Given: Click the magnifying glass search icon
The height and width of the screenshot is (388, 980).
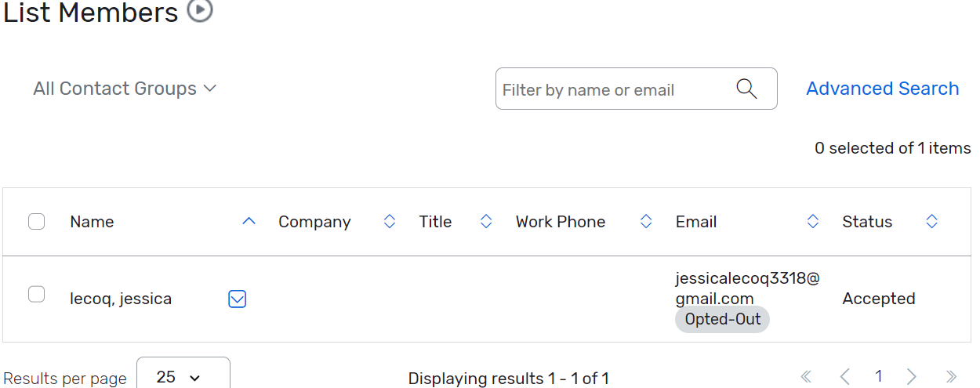Looking at the screenshot, I should coord(747,89).
